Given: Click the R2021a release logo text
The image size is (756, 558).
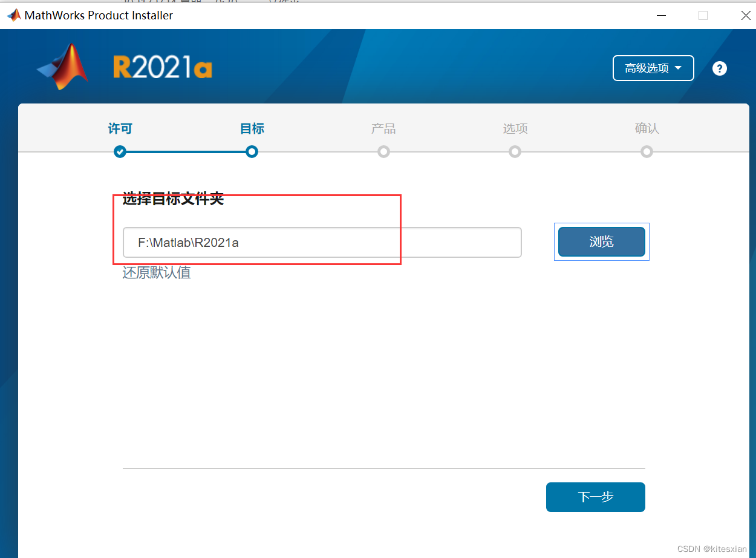Looking at the screenshot, I should click(163, 68).
